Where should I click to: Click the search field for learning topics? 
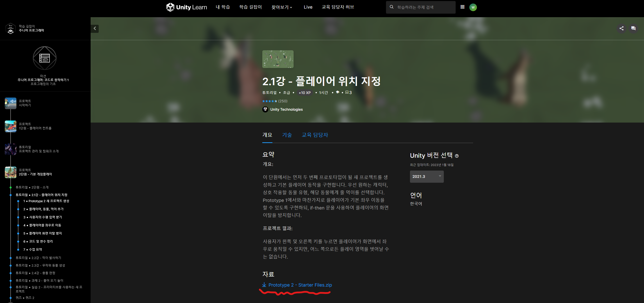tap(424, 7)
